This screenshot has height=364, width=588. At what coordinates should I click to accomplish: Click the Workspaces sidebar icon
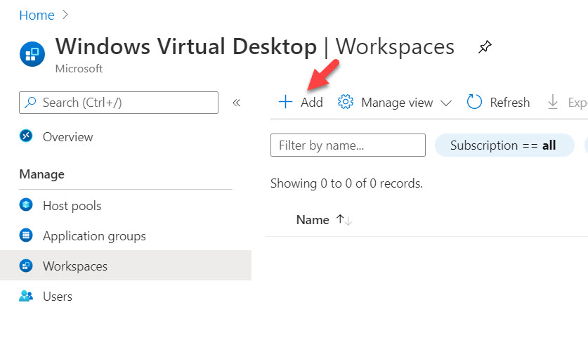pos(26,266)
